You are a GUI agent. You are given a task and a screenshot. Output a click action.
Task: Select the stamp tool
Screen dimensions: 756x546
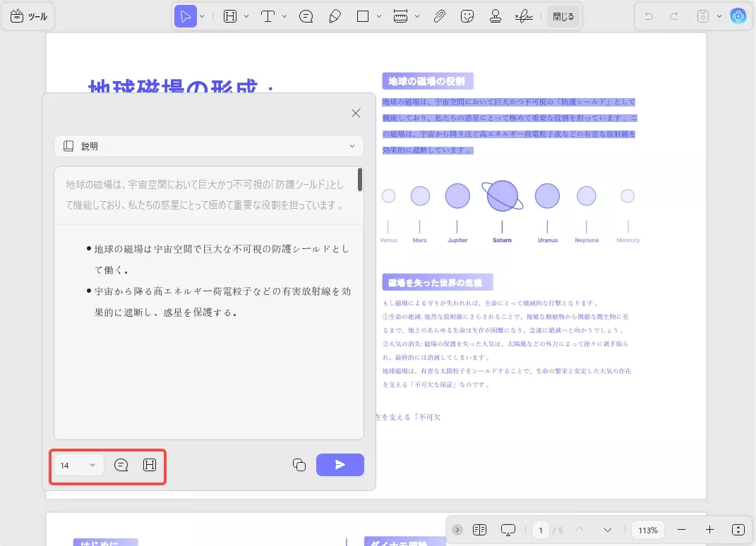[496, 16]
